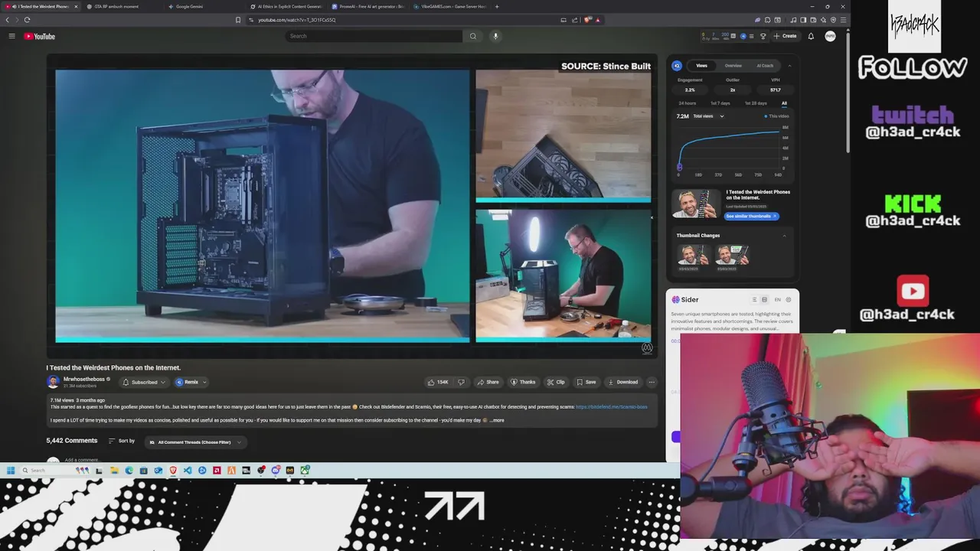Open the Brave shields lion icon
This screenshot has width=980, height=551.
[x=588, y=20]
